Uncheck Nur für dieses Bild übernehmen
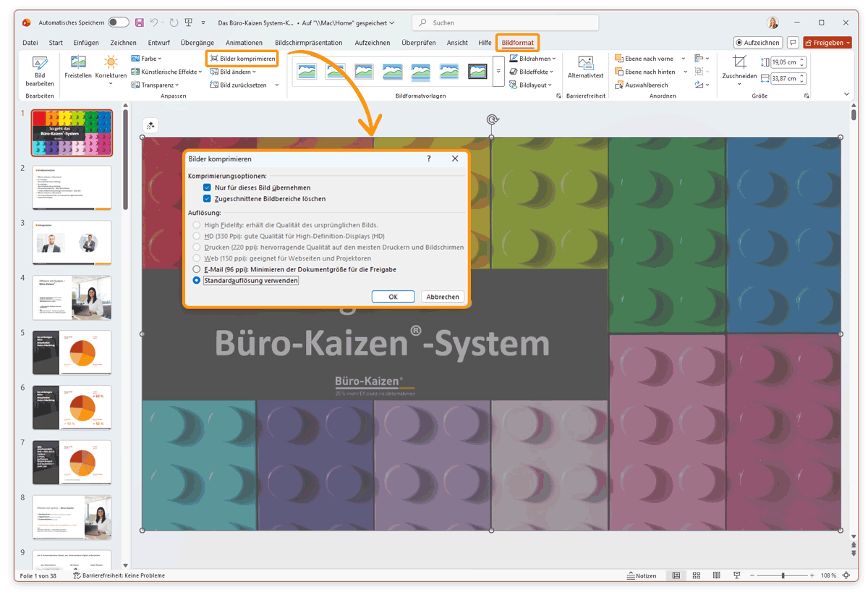 pos(207,186)
